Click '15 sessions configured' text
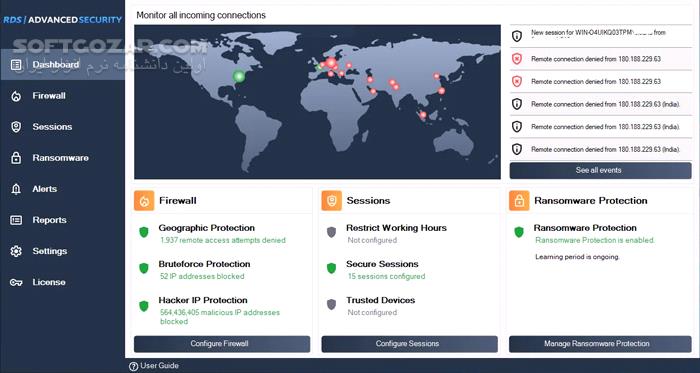Image resolution: width=700 pixels, height=373 pixels. click(386, 277)
